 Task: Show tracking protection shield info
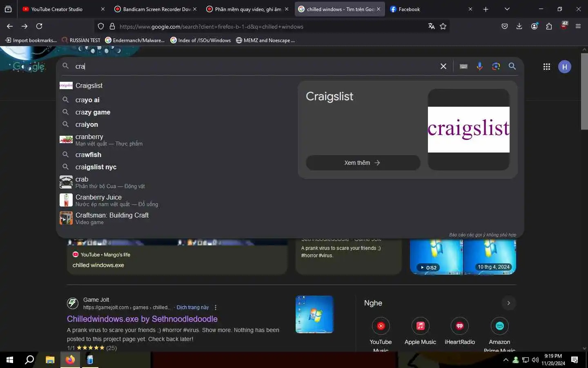[x=101, y=27]
